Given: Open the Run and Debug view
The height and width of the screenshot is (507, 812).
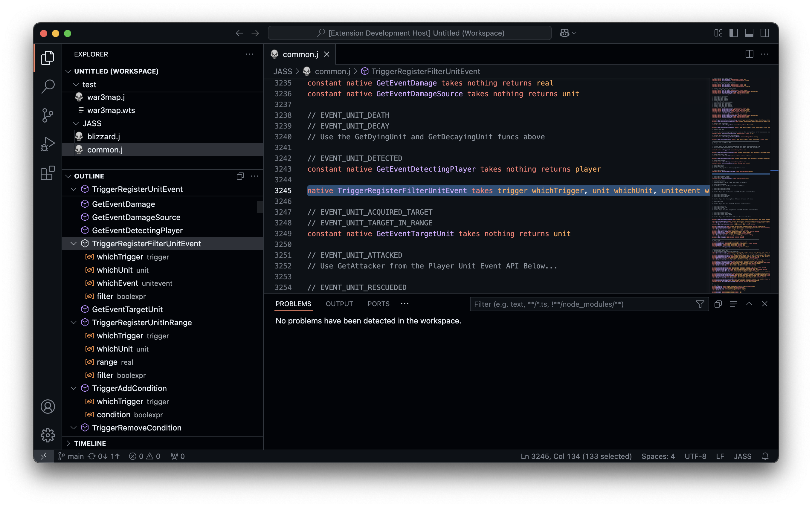Looking at the screenshot, I should (x=48, y=144).
